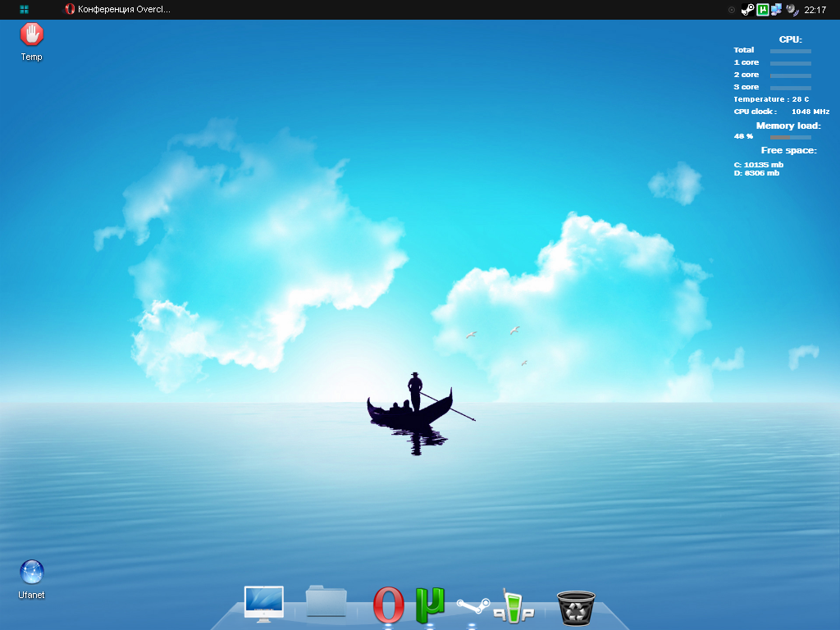Open QIP messenger from the dock
The image size is (840, 630).
click(514, 605)
